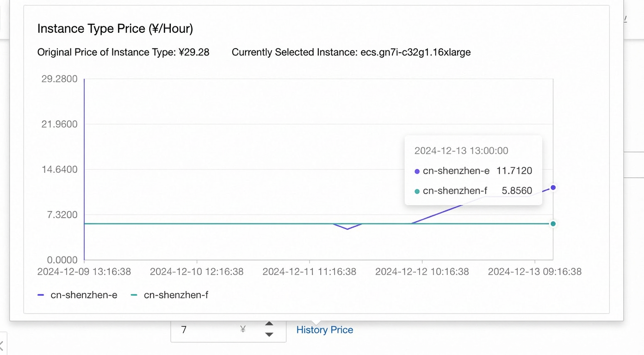Toggle the cn-shenzhen-f legend series

(x=169, y=295)
